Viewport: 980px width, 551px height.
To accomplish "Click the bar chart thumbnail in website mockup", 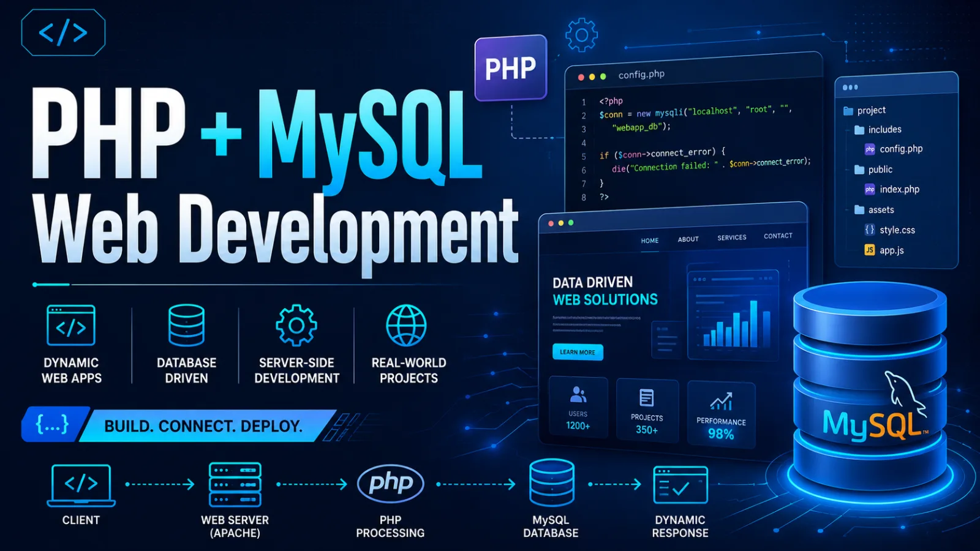I will 733,314.
